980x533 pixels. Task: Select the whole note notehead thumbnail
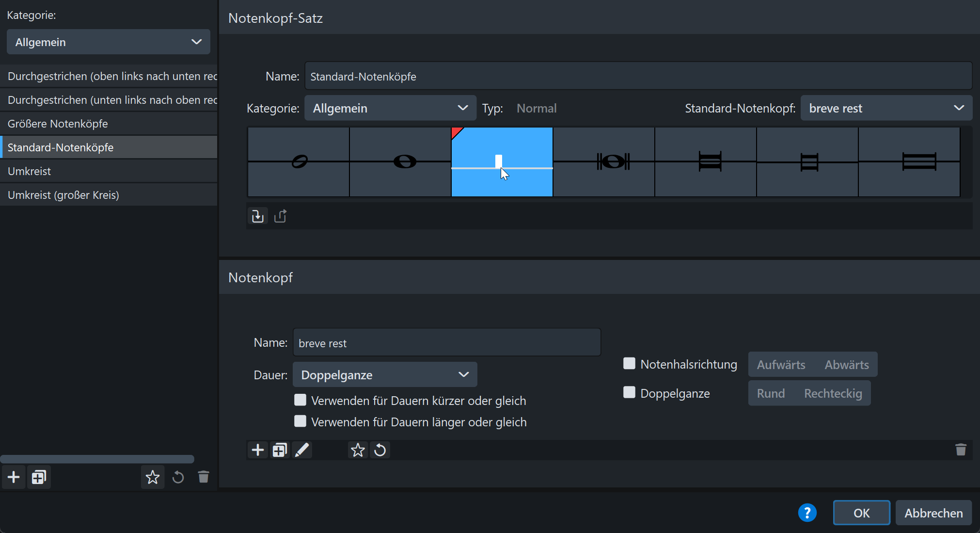coord(400,162)
